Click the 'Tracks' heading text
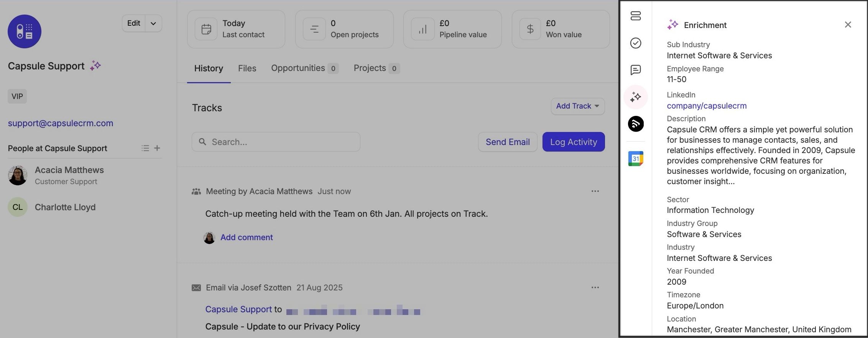 coord(207,108)
